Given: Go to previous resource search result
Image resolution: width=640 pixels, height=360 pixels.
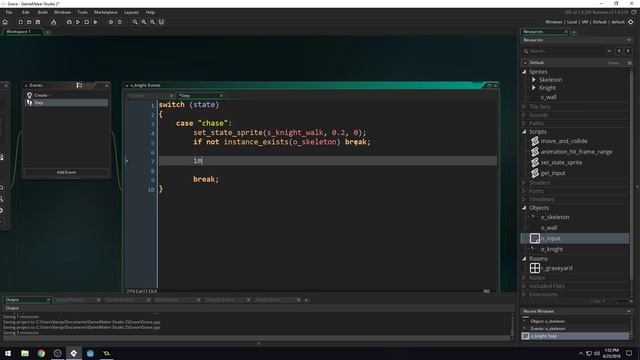Looking at the screenshot, I should [619, 51].
